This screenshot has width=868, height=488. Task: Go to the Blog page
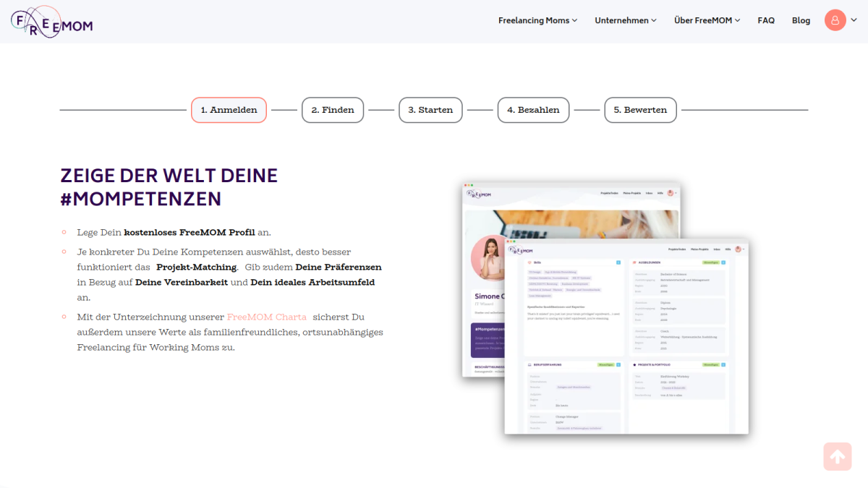tap(801, 20)
